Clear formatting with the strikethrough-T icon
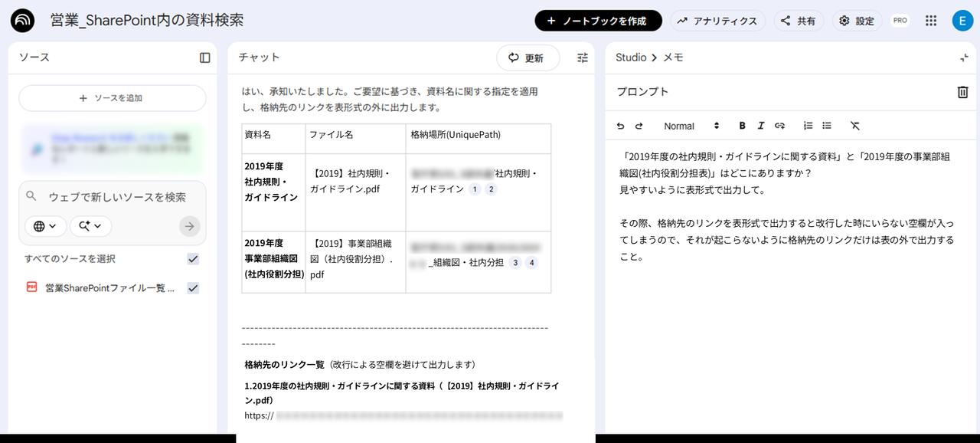The width and height of the screenshot is (980, 443). pyautogui.click(x=855, y=126)
